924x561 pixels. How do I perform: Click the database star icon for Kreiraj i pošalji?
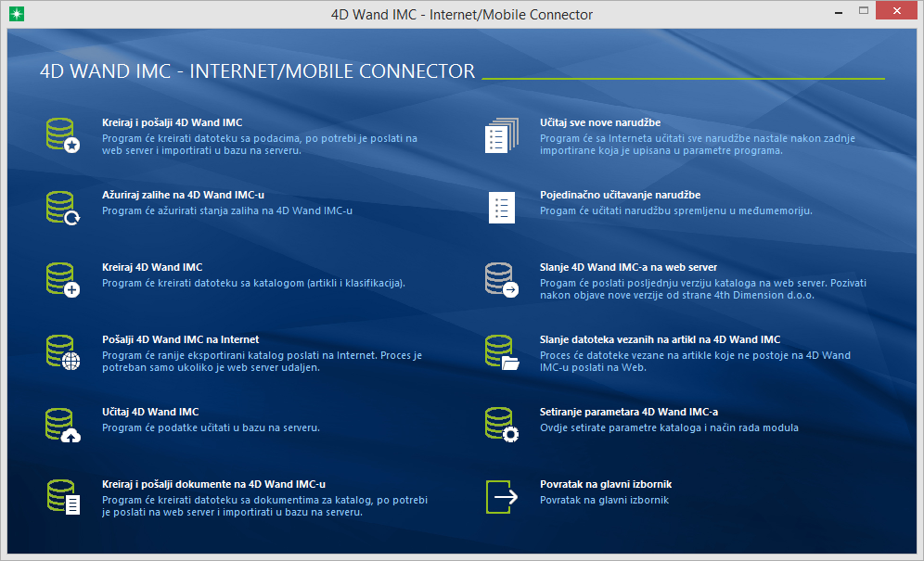63,135
